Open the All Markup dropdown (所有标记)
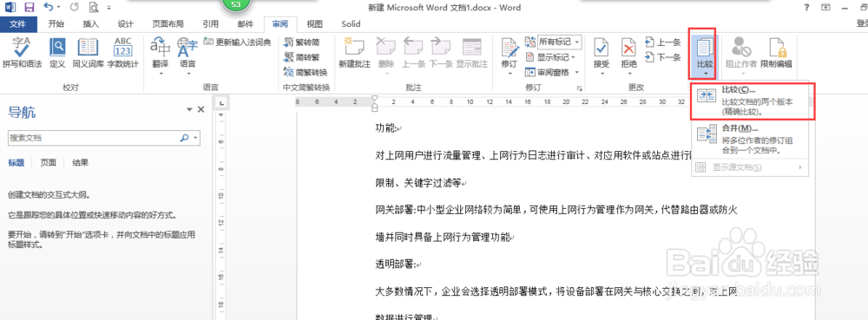 (560, 42)
